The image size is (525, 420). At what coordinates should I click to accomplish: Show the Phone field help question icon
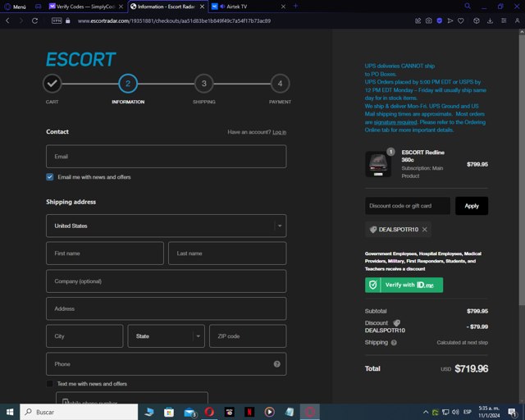click(277, 364)
